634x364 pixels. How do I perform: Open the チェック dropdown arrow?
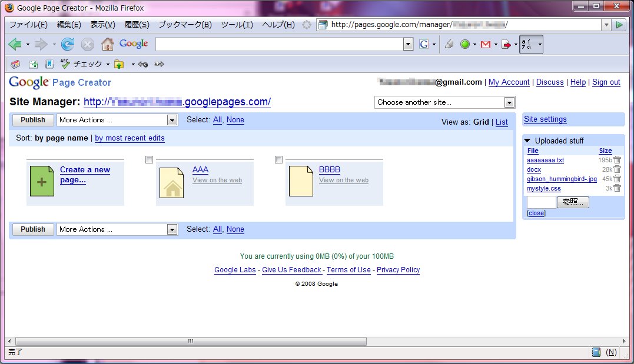108,64
